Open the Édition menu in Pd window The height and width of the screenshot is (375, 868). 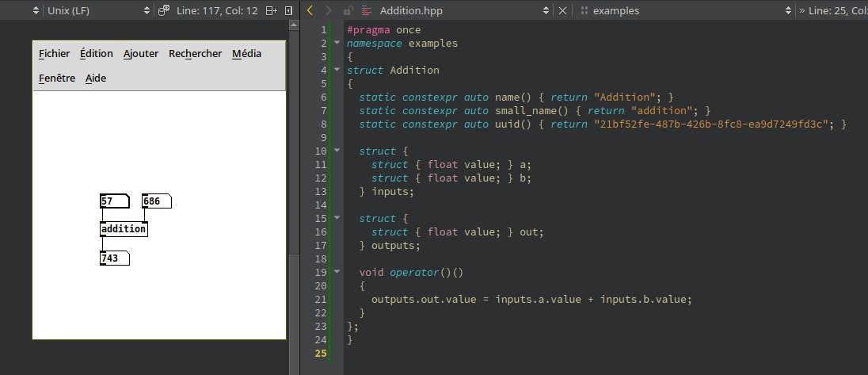(x=97, y=54)
